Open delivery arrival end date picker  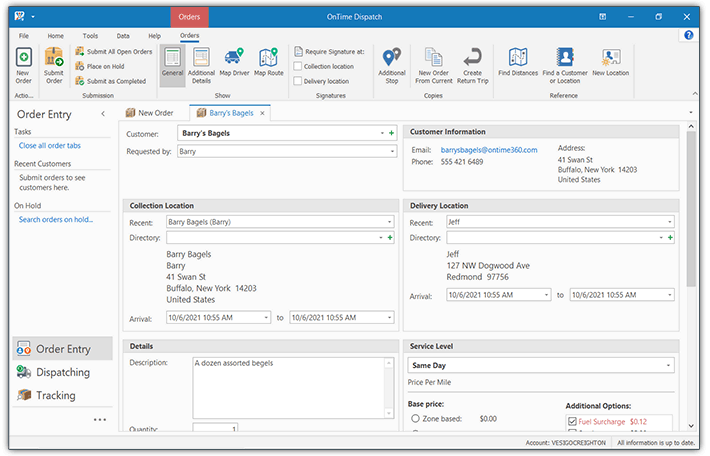point(670,295)
